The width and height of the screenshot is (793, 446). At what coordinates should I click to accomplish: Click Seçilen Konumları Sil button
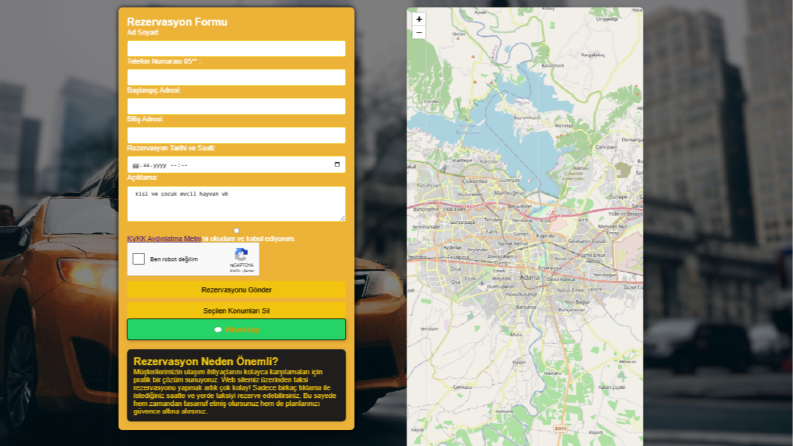tap(236, 310)
